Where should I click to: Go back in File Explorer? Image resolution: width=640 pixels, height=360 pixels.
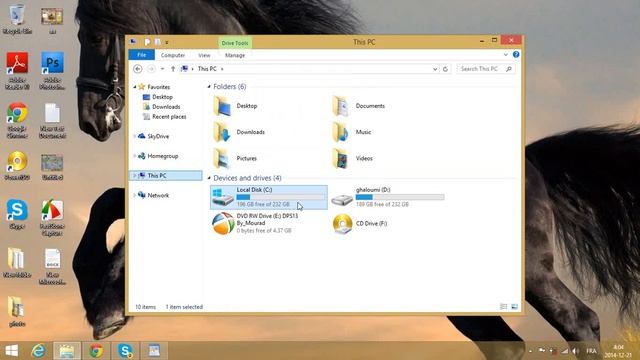(138, 69)
